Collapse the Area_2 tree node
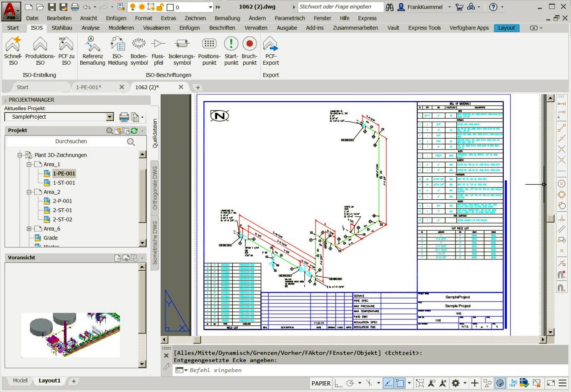The height and width of the screenshot is (392, 571). pyautogui.click(x=29, y=192)
